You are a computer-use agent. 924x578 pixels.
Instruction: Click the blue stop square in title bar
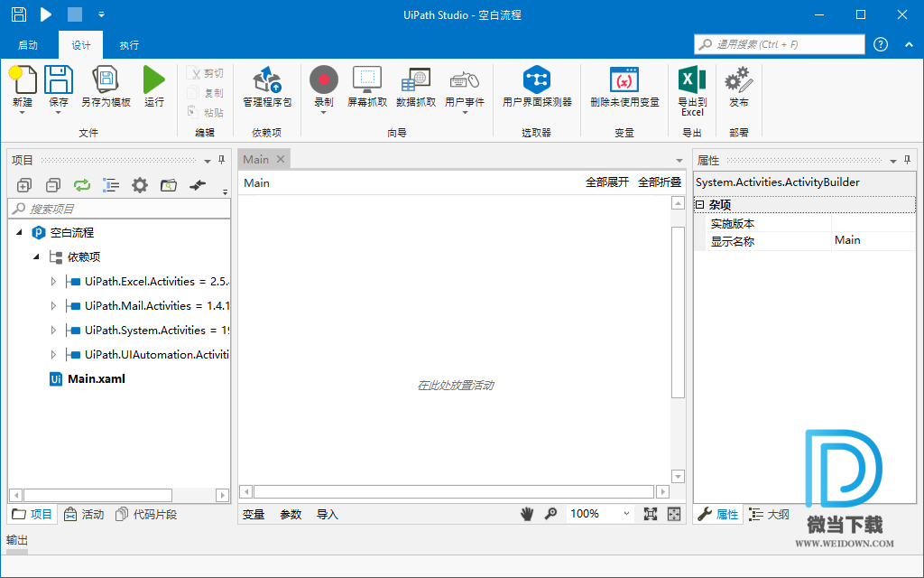[x=75, y=14]
